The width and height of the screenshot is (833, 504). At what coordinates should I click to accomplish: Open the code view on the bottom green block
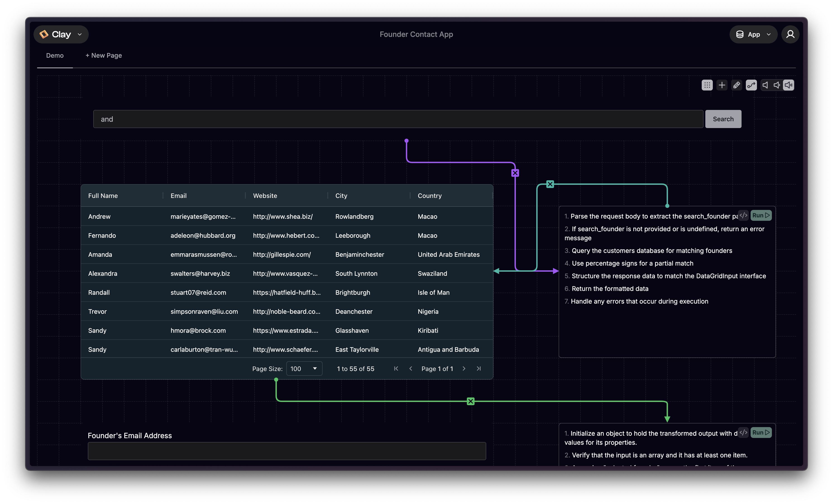743,432
